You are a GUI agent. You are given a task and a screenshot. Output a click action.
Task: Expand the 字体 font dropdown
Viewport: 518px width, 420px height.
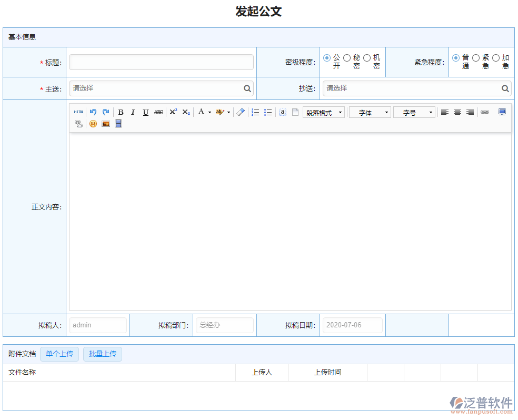[x=370, y=113]
